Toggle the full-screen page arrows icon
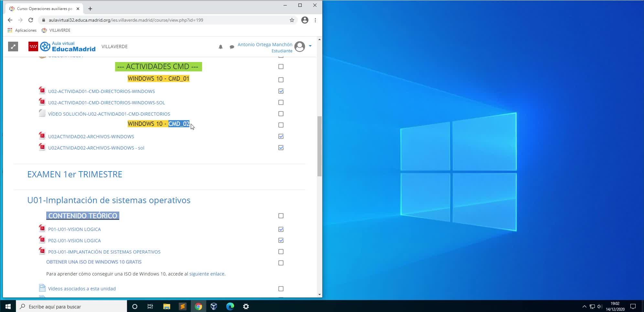This screenshot has width=644, height=312. point(13,47)
